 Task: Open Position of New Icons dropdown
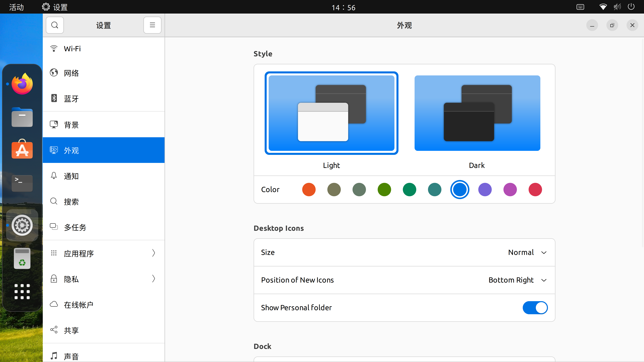click(517, 280)
